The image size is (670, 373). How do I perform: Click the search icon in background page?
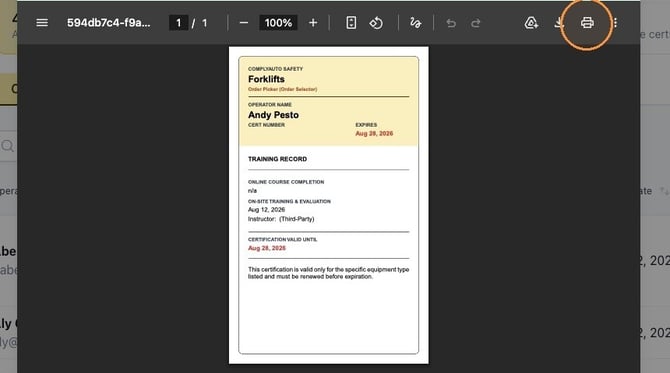click(x=7, y=146)
